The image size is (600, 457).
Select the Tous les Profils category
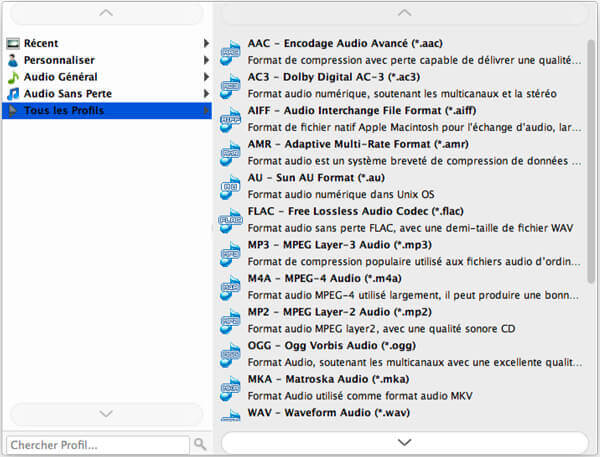pyautogui.click(x=64, y=110)
